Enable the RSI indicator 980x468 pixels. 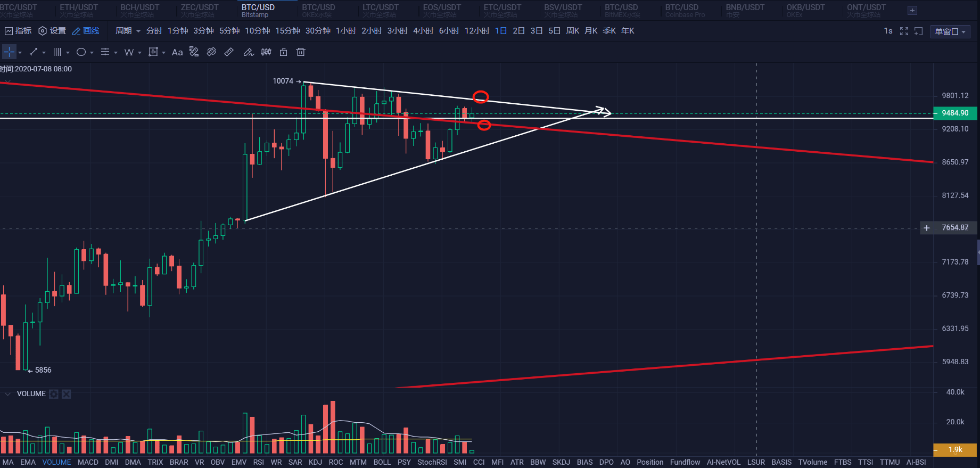click(x=258, y=462)
